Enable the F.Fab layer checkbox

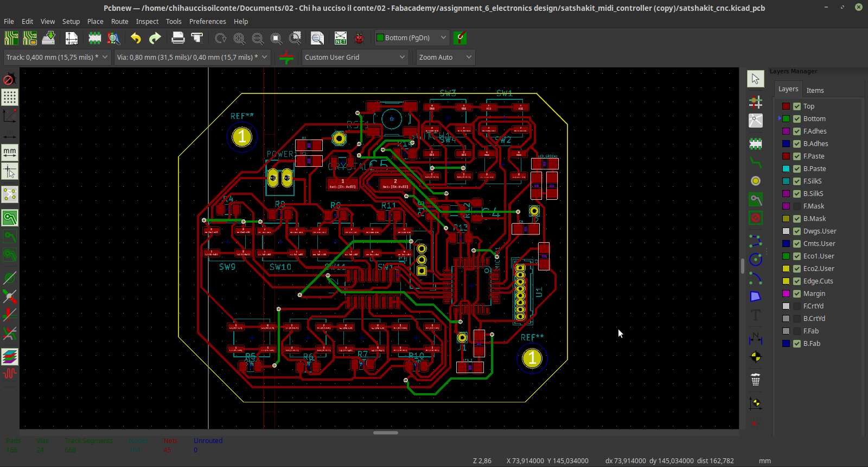tap(797, 331)
